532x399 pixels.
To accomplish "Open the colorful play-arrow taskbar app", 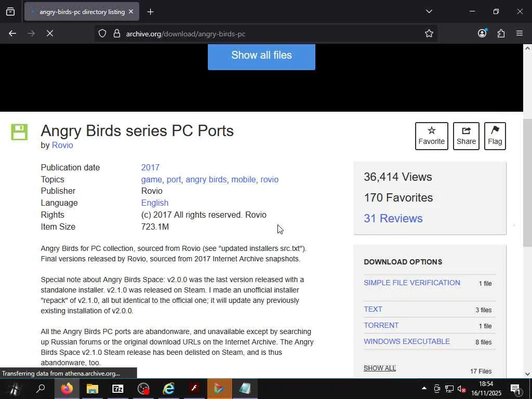I will [220, 389].
